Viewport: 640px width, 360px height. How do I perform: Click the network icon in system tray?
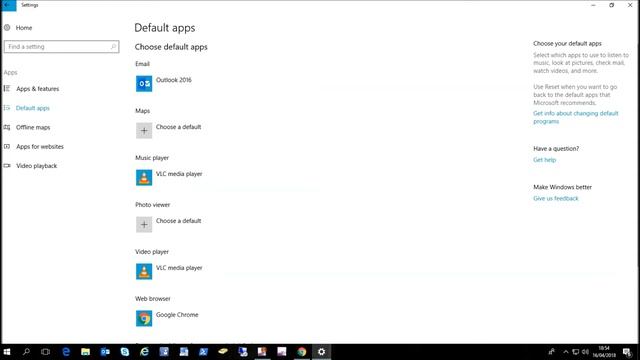coord(576,352)
